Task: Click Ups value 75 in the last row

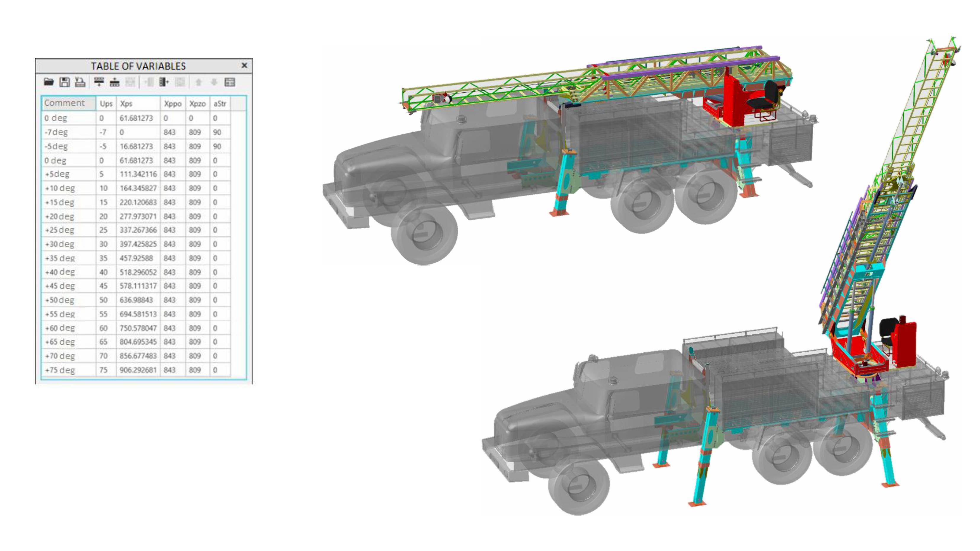Action: [106, 370]
